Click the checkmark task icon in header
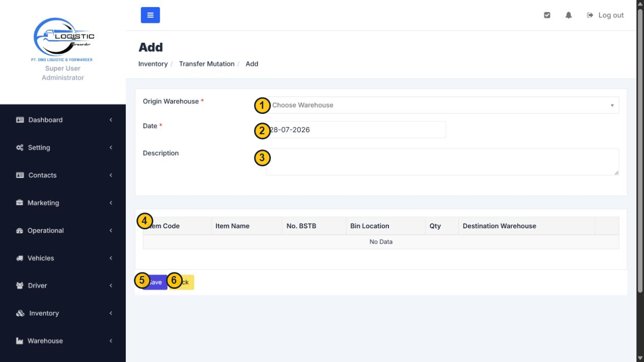The width and height of the screenshot is (644, 362). (547, 15)
